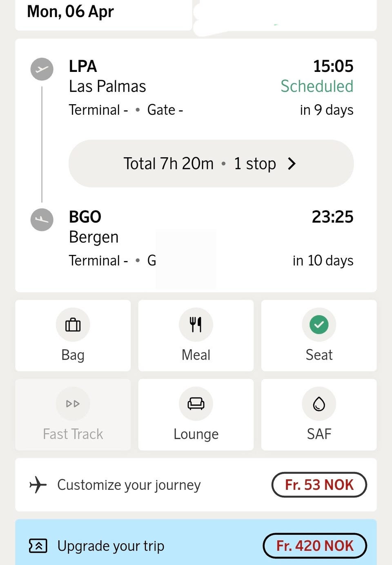Click the airplane icon beside Customize your journey
This screenshot has height=565, width=392.
(x=38, y=485)
